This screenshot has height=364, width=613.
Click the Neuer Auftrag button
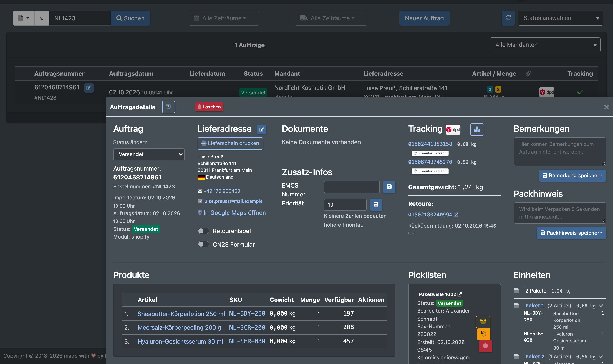(424, 18)
